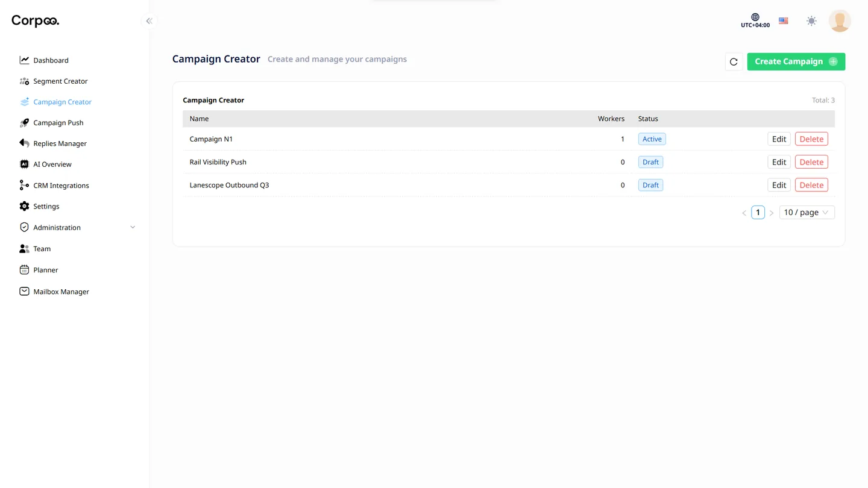Click the Corpoo logo
The width and height of the screenshot is (868, 488).
click(x=36, y=21)
